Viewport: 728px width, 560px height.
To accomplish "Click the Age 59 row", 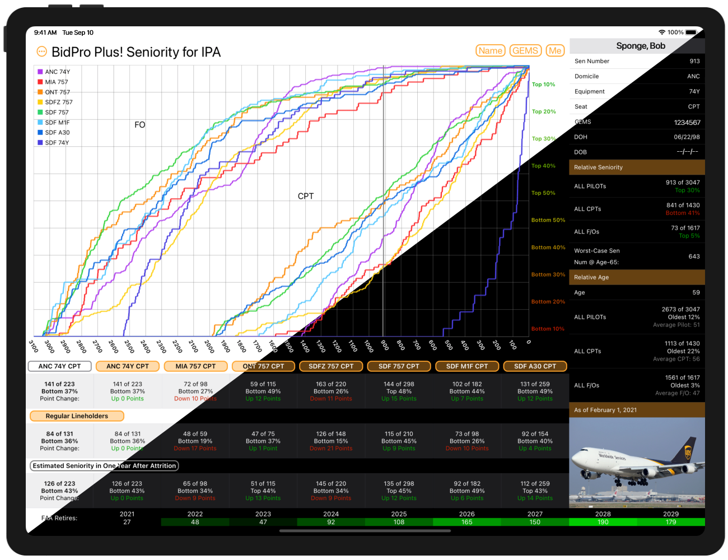I will pos(637,292).
